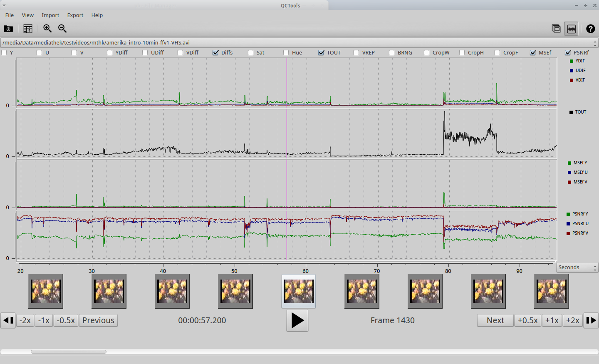Toggle the graphs layout waveform icon
599x364 pixels.
(571, 29)
